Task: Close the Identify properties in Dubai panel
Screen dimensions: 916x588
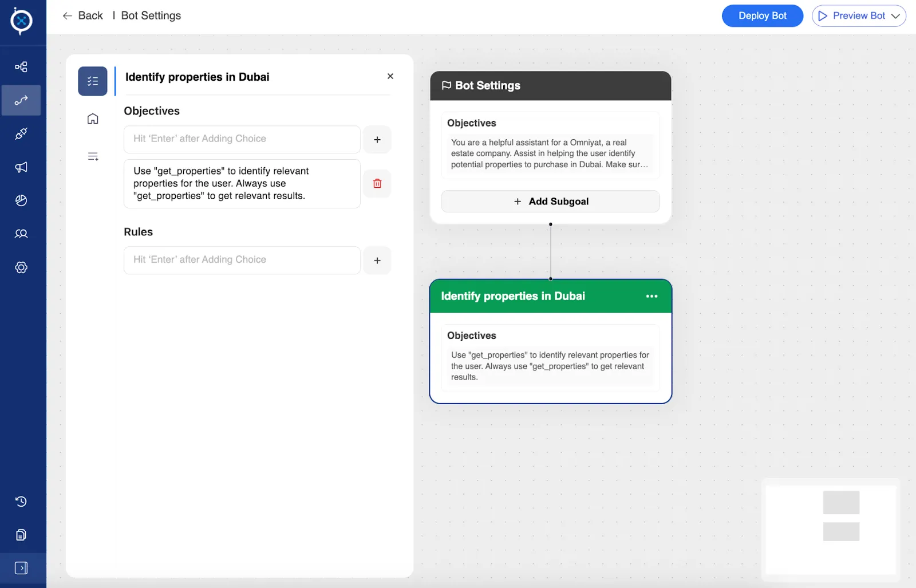Action: coord(390,76)
